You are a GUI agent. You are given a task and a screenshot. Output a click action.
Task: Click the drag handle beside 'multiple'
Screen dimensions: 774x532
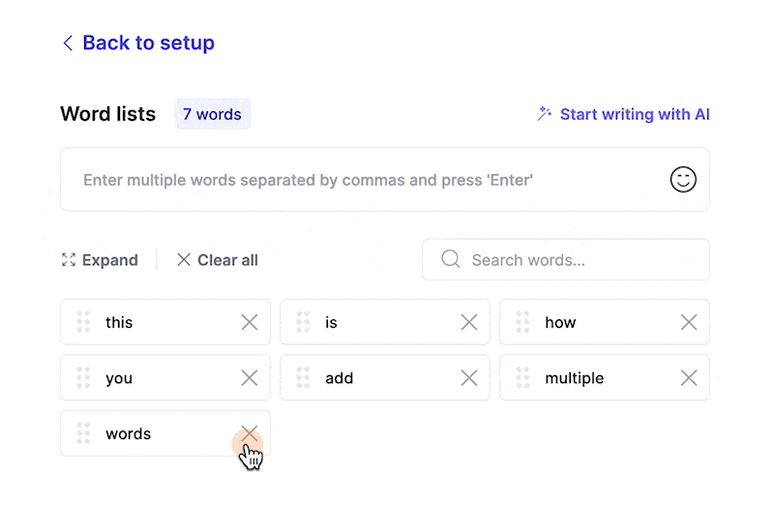click(x=522, y=378)
